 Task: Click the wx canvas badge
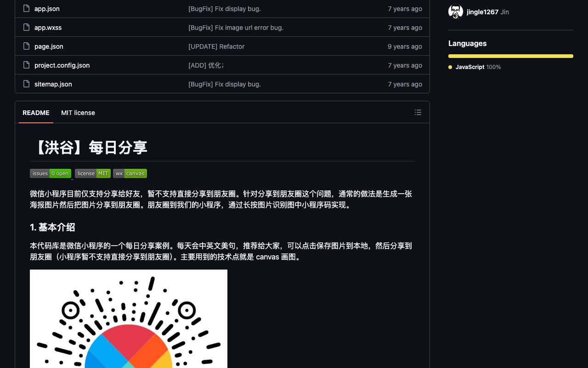point(130,173)
